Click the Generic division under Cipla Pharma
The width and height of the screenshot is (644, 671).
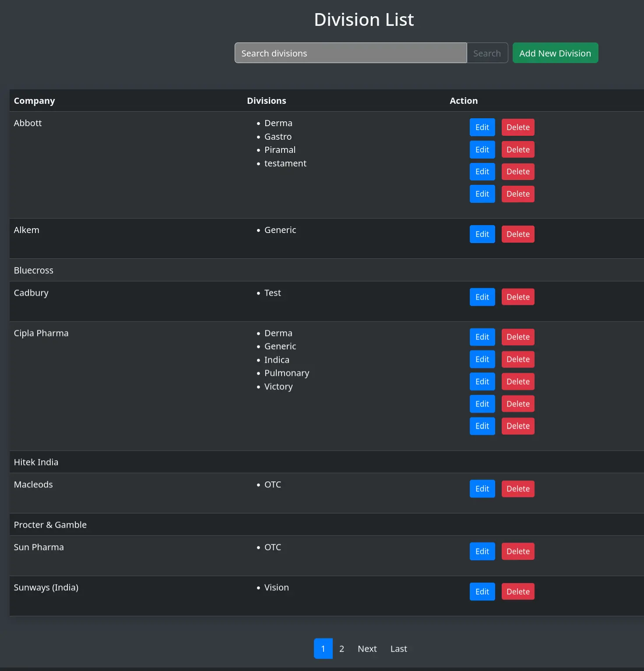[x=280, y=346]
